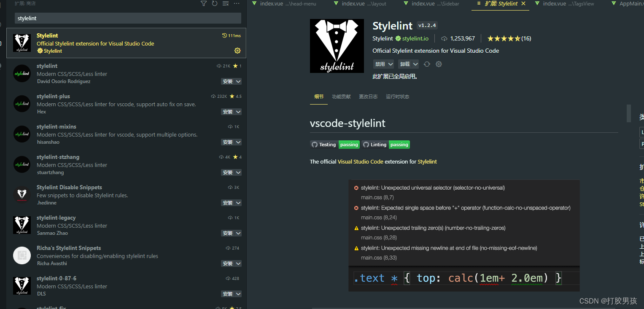
Task: Install David Osorio's stylelint extension
Action: (228, 81)
